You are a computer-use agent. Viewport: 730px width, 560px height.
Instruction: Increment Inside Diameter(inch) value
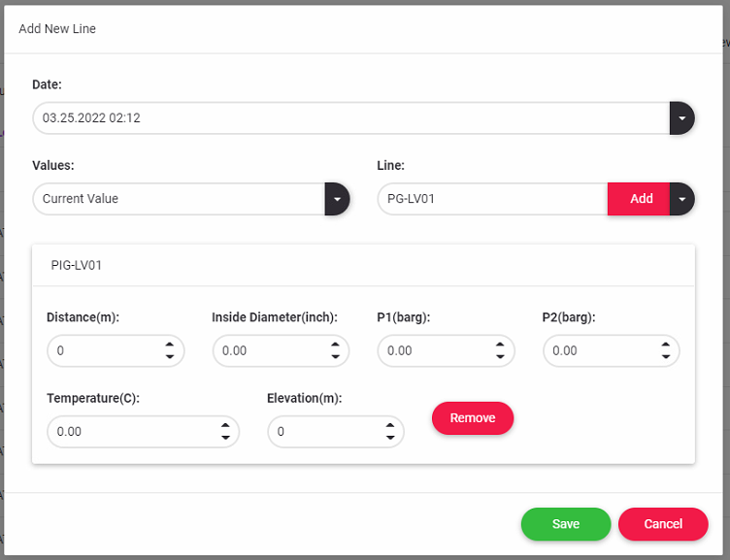(x=335, y=345)
